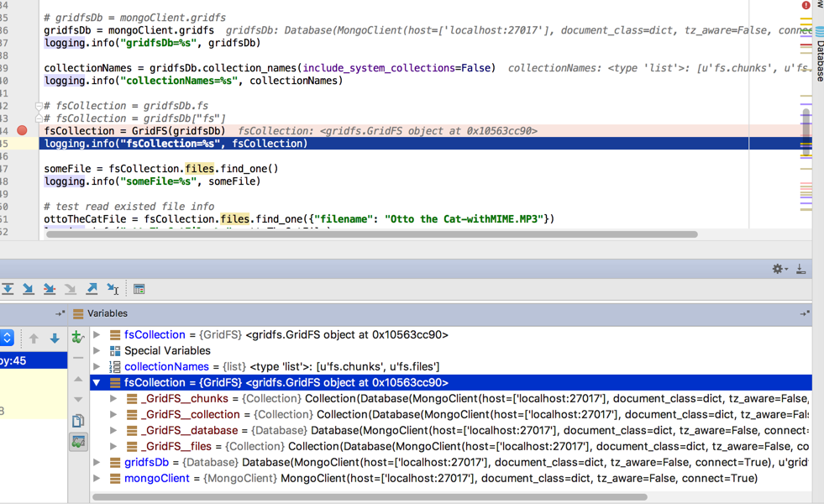Select the gridfsDb variable name
The width and height of the screenshot is (824, 504).
click(147, 463)
